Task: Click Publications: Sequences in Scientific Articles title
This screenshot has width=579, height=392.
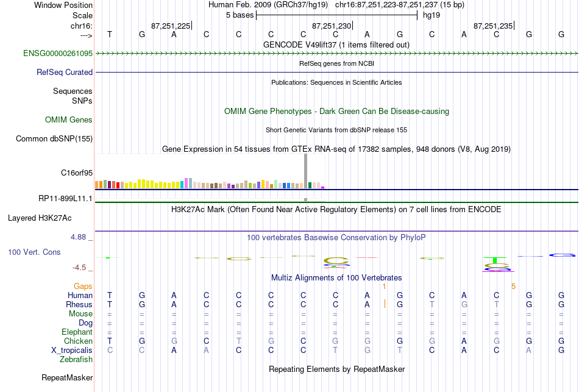Action: (336, 82)
